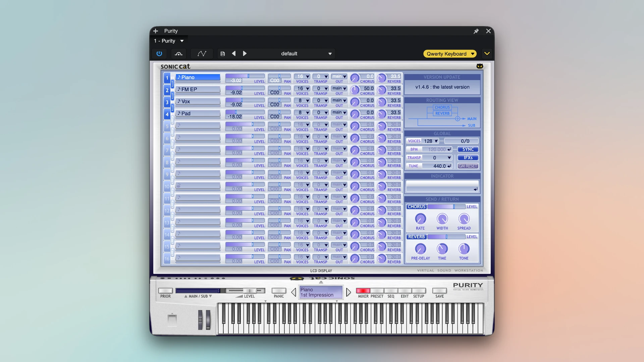Screen dimensions: 644x362
Task: Switch to the PRESET page
Action: 377,291
